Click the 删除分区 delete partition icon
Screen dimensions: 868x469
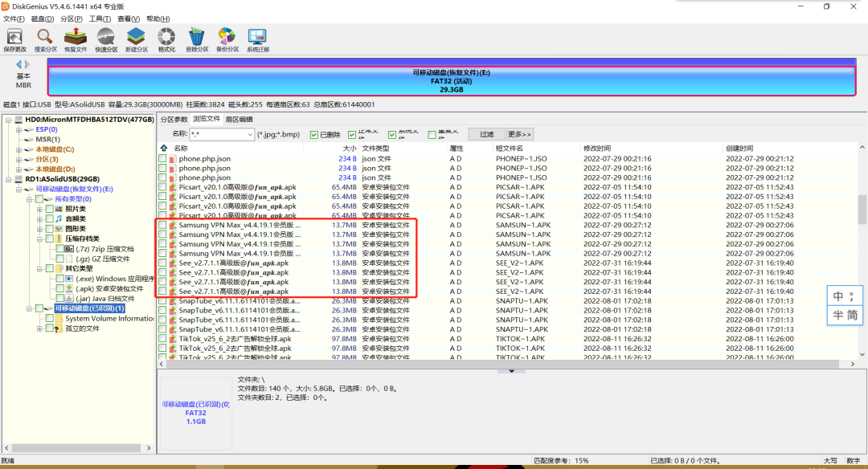tap(197, 37)
